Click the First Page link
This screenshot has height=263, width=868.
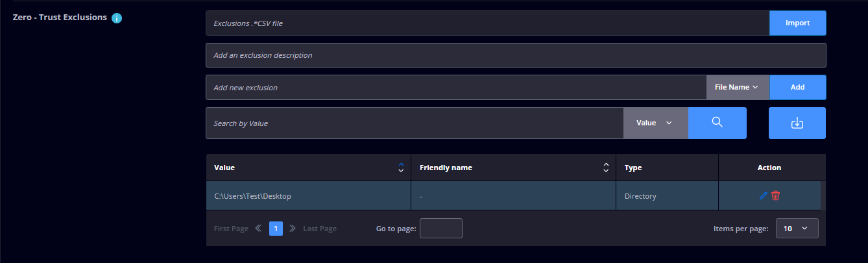(x=231, y=229)
